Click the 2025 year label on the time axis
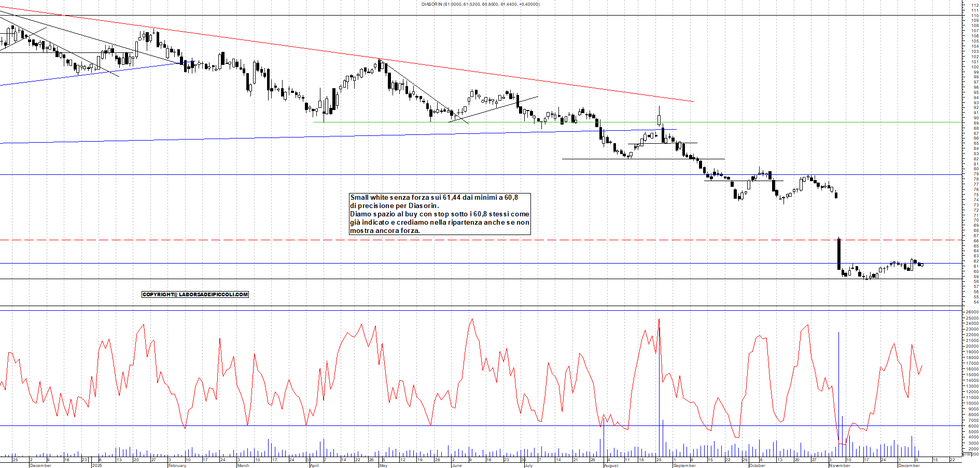This screenshot has width=980, height=468. pyautogui.click(x=97, y=465)
